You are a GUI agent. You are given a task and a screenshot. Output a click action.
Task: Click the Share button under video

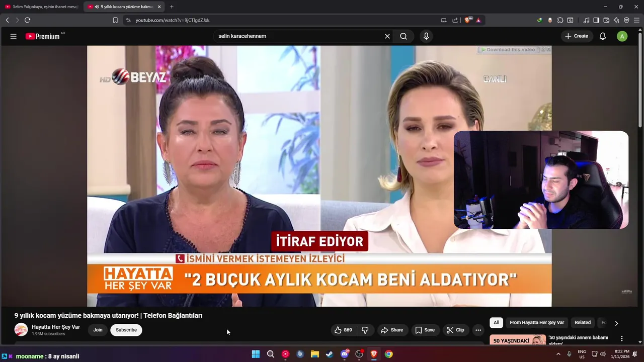[392, 330]
